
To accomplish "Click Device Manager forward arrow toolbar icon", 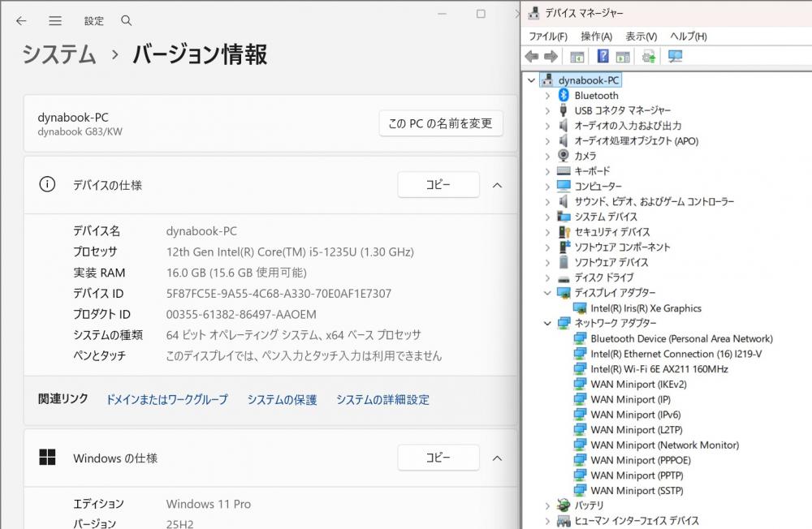I will pos(551,57).
